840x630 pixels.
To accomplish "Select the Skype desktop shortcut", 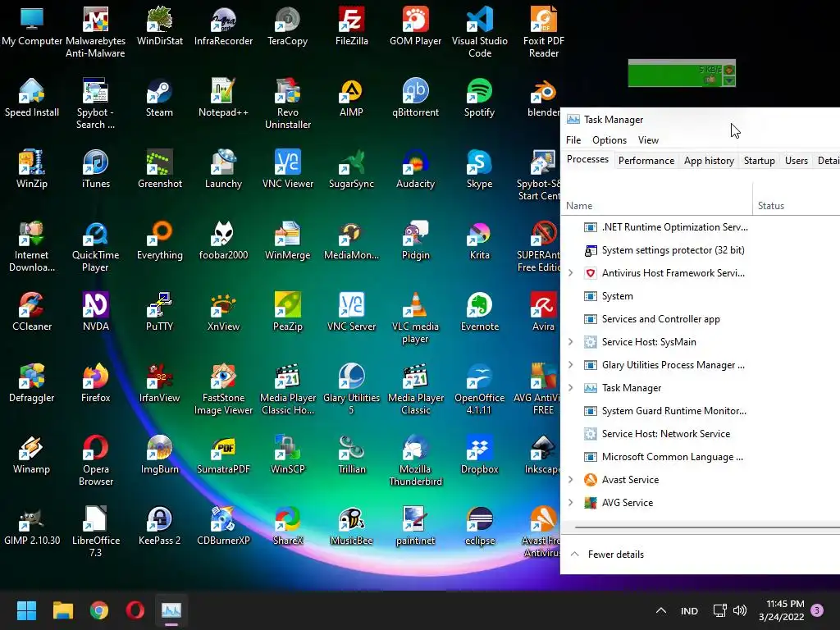I will tap(479, 169).
